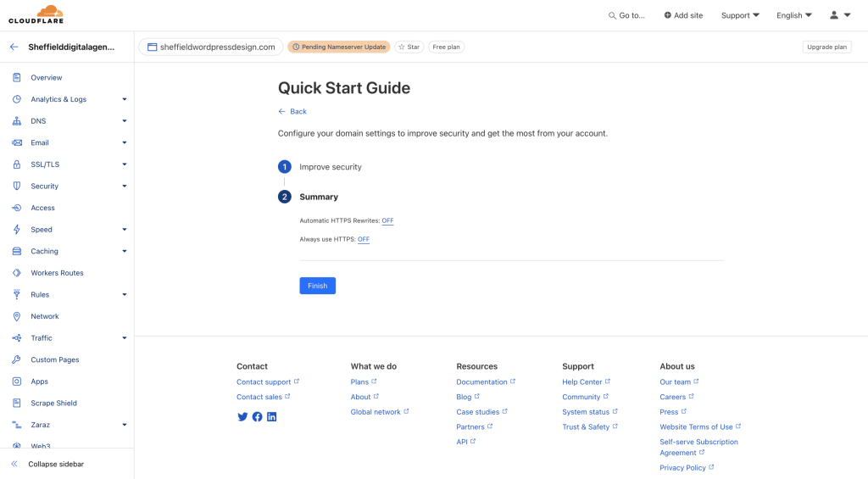Click the DNS network icon
The width and height of the screenshot is (868, 479).
point(17,120)
